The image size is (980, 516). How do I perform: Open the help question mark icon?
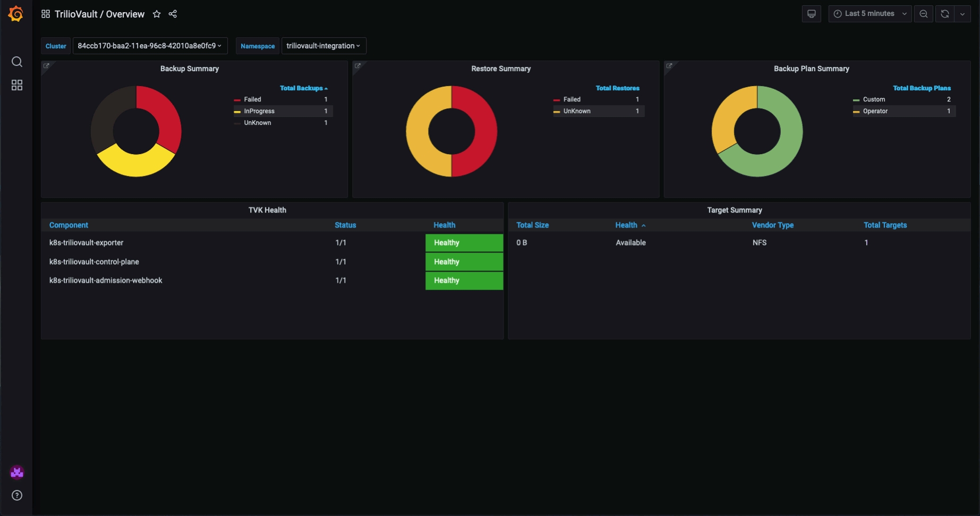(x=17, y=495)
